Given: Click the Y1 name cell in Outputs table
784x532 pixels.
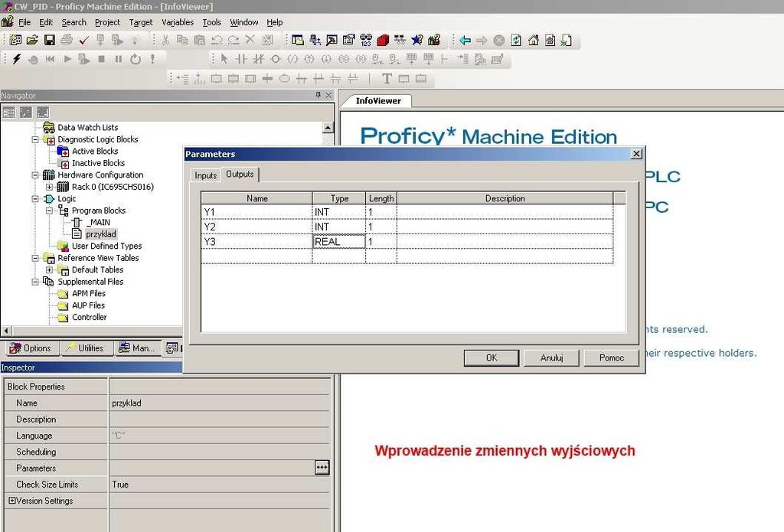Looking at the screenshot, I should (x=257, y=212).
